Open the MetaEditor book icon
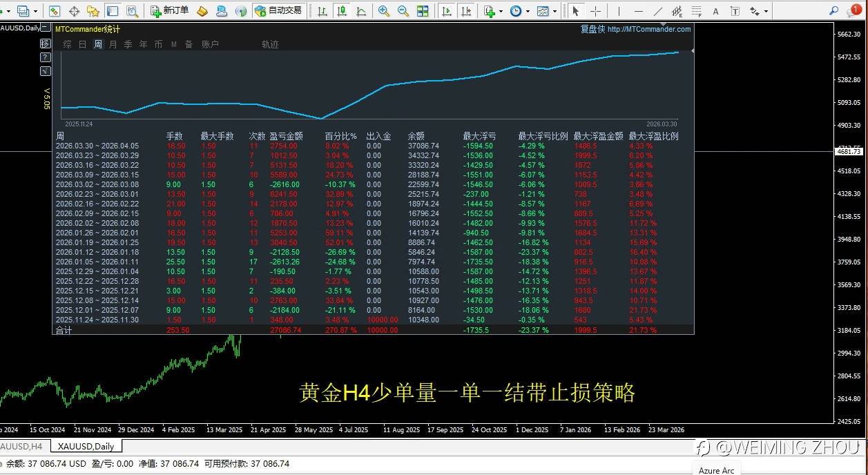This screenshot has height=475, width=868. 202,11
